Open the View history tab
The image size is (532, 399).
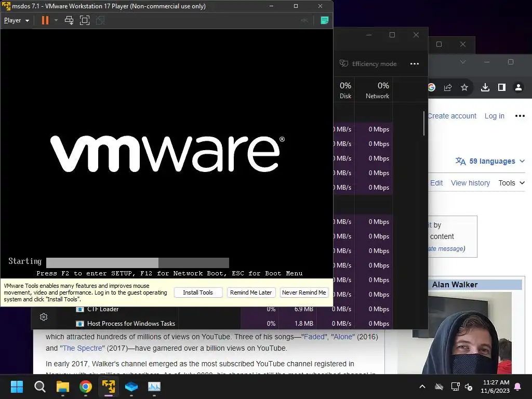click(x=470, y=183)
